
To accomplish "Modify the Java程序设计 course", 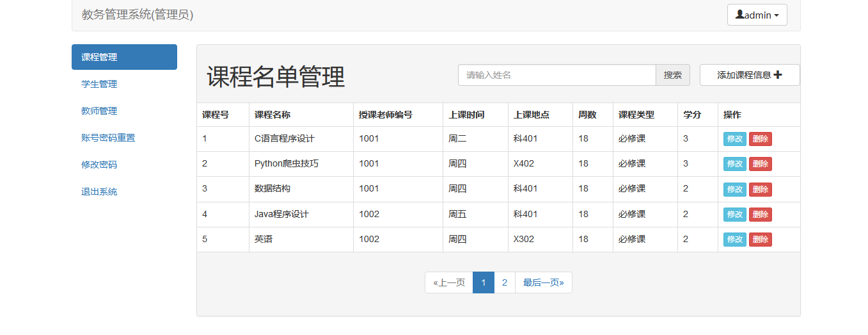I will 734,215.
